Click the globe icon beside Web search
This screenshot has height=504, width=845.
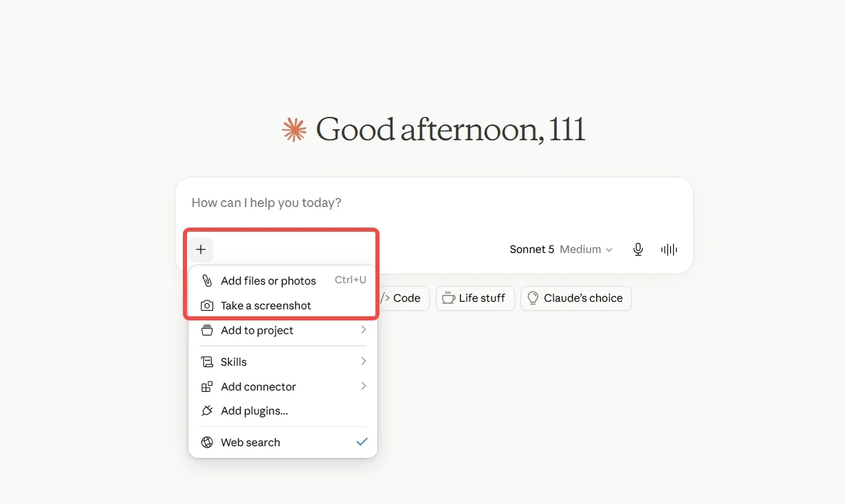(207, 442)
